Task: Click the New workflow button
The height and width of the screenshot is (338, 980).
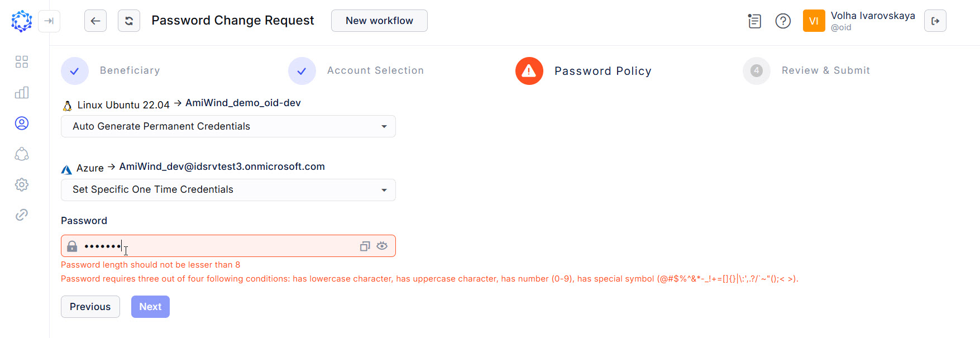Action: pos(379,20)
